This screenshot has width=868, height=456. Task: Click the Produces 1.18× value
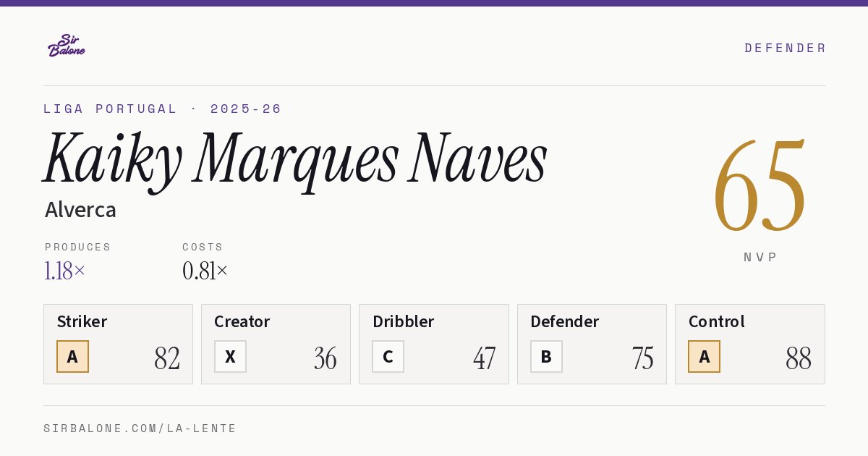(x=64, y=271)
